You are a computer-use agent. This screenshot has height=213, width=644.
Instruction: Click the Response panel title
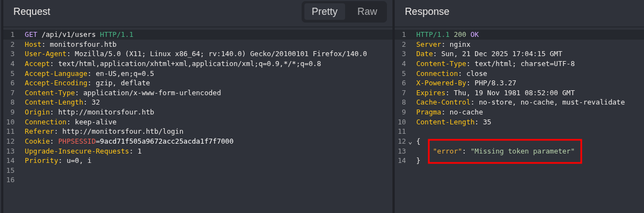(x=427, y=12)
